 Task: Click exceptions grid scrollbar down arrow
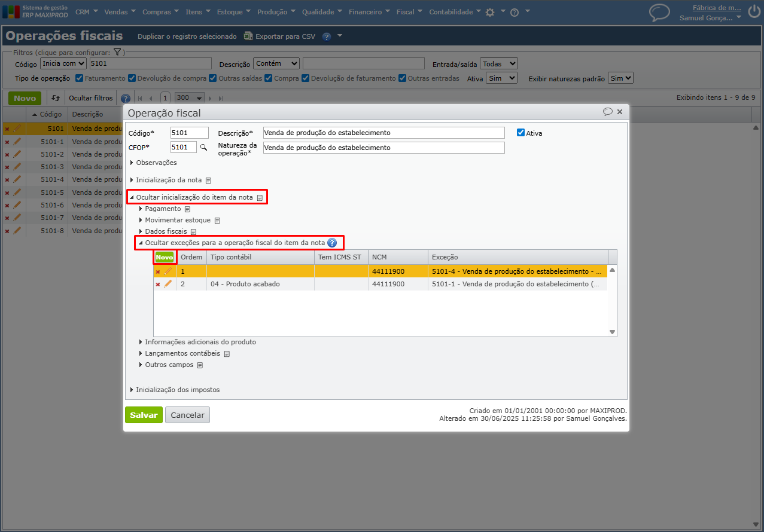click(612, 332)
